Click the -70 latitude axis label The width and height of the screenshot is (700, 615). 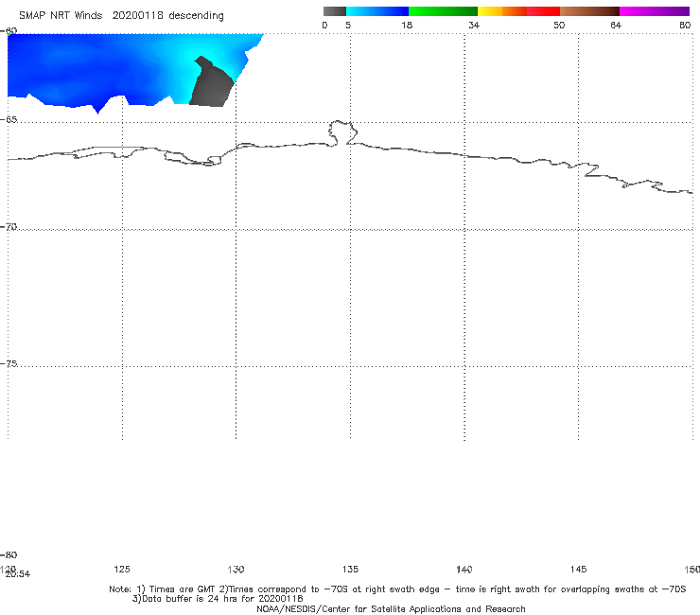tap(9, 227)
